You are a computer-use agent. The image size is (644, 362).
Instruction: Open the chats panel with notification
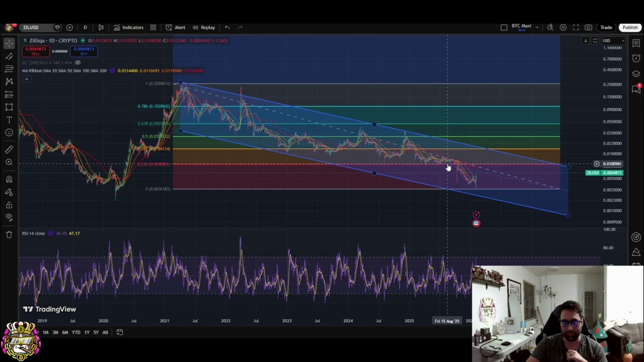pos(636,88)
